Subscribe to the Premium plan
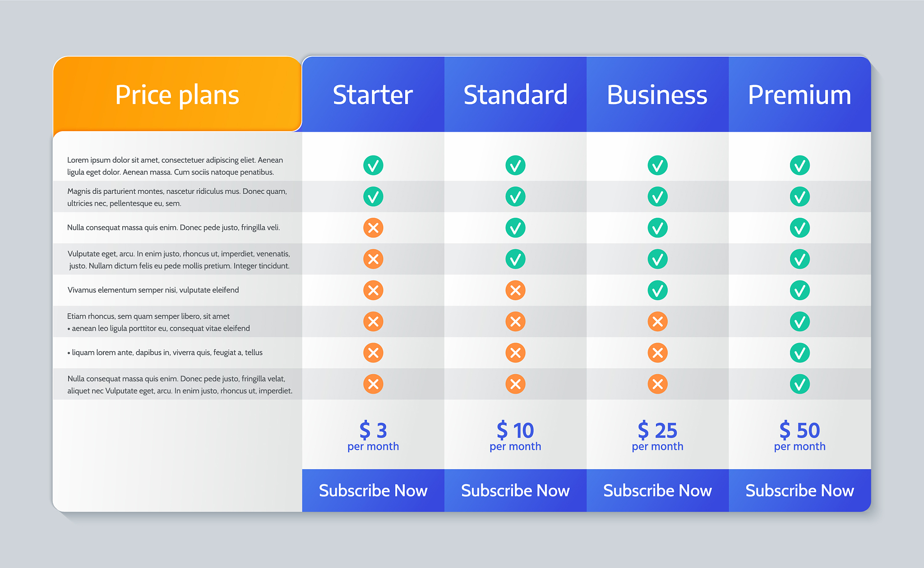924x568 pixels. pos(799,490)
